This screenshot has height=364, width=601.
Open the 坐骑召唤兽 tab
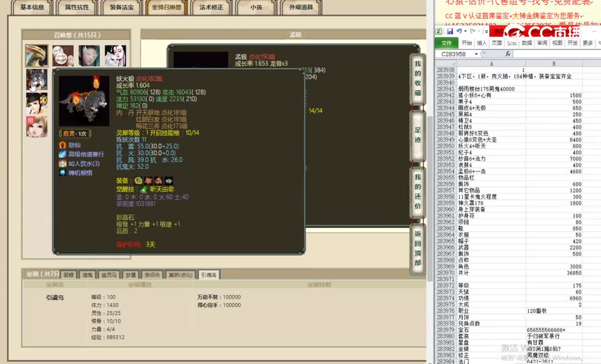pos(167,7)
